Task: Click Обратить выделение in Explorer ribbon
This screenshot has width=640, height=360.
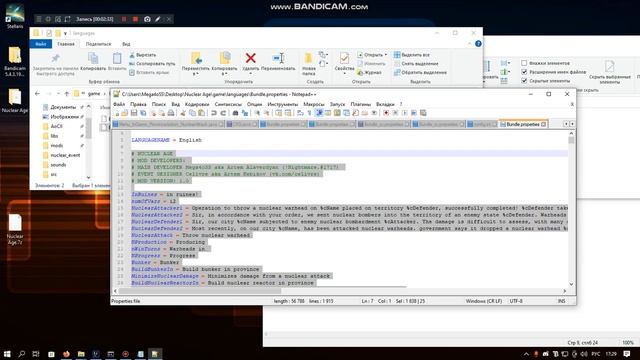Action: 420,72
